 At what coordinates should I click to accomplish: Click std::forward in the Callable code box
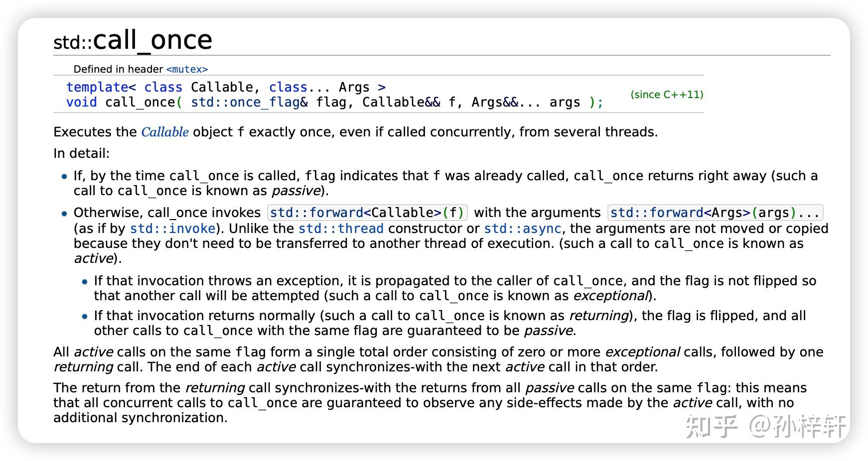pos(316,213)
